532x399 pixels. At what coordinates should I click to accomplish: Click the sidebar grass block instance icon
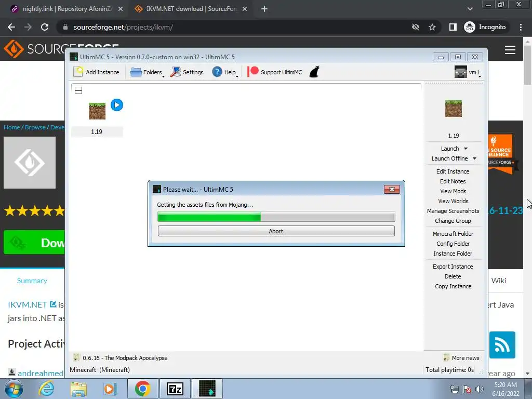[x=453, y=109]
